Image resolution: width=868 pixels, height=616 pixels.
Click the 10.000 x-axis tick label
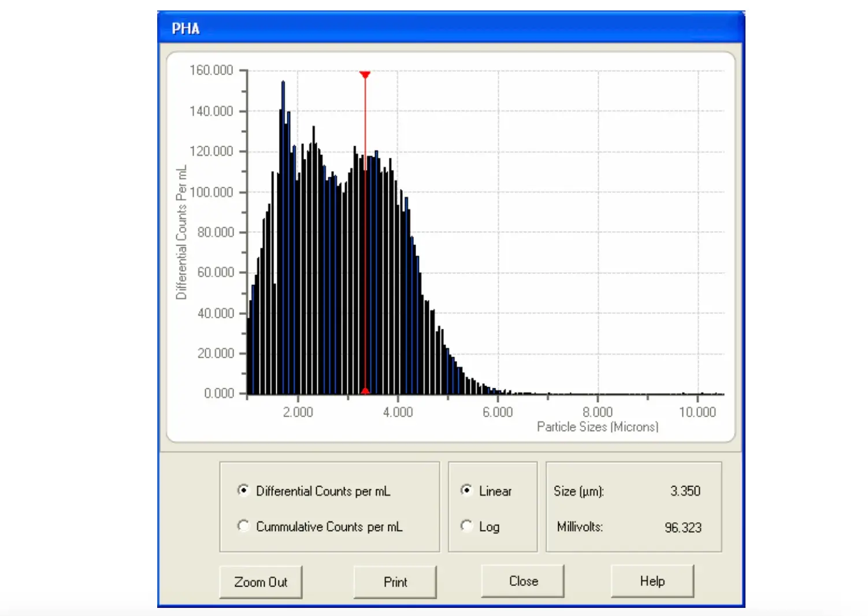[698, 412]
